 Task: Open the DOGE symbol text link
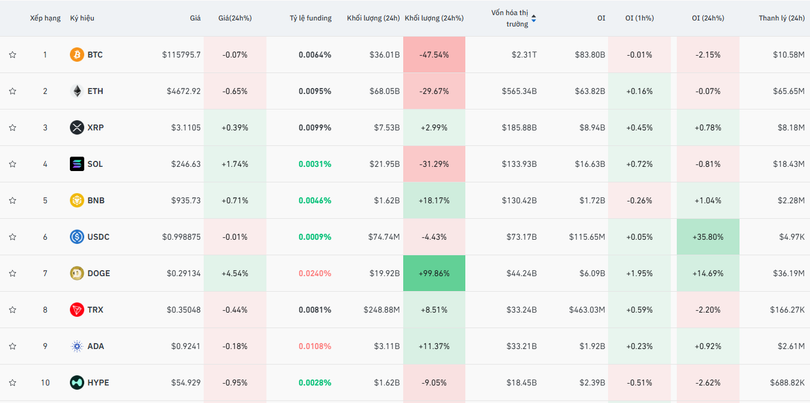[99, 273]
